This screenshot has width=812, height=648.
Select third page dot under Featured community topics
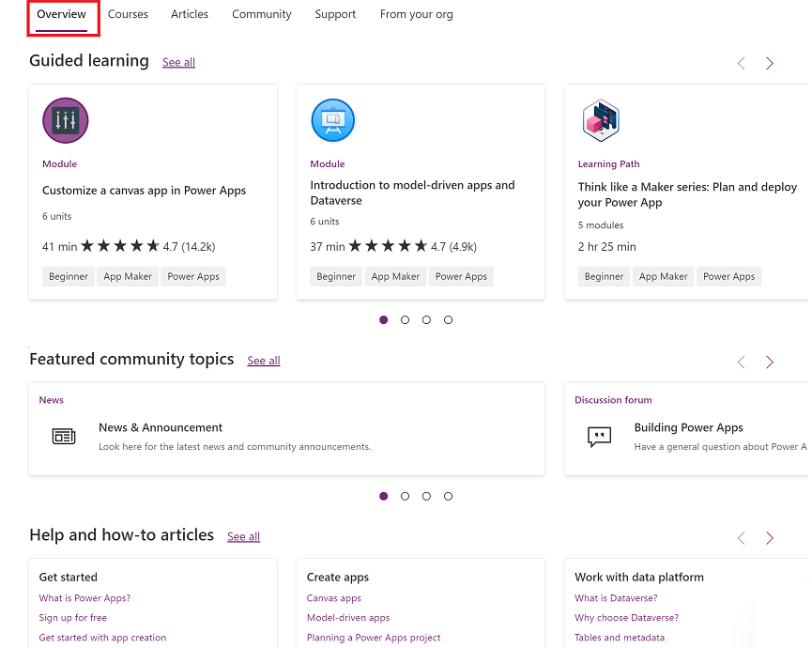(x=426, y=496)
